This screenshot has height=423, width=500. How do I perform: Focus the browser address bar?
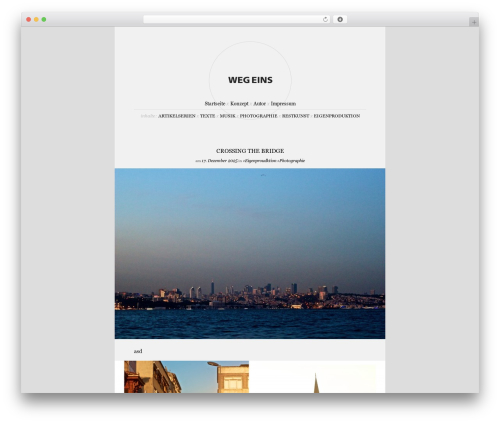[x=237, y=20]
